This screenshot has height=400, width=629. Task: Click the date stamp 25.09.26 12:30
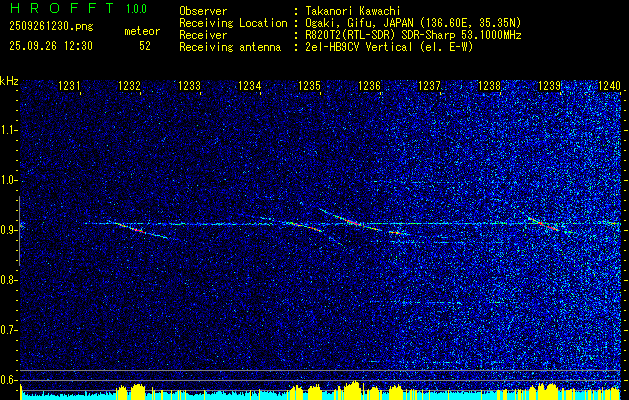(51, 46)
